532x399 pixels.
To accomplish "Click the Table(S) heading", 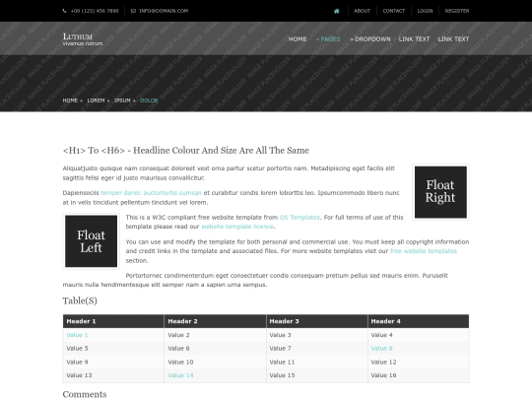I will click(x=80, y=300).
